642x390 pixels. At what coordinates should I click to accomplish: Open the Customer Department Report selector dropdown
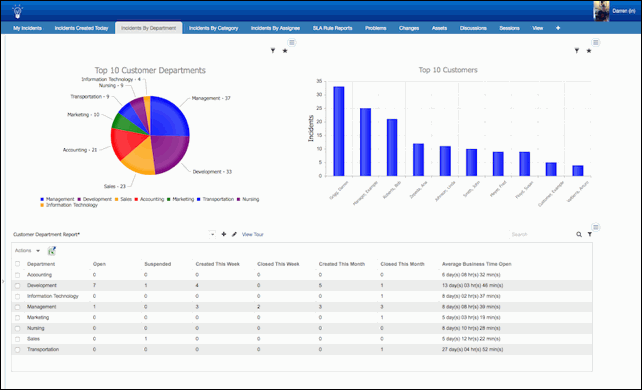[x=212, y=234]
